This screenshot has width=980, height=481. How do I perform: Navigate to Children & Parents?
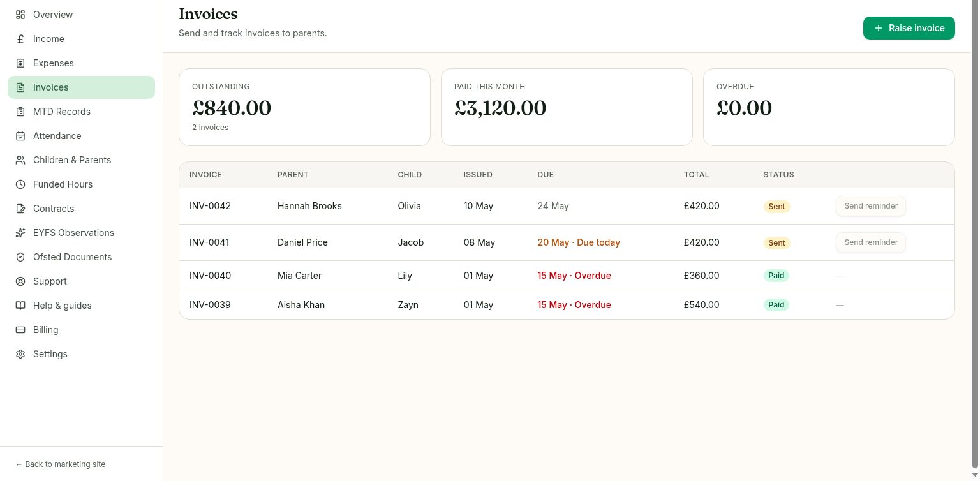81,160
